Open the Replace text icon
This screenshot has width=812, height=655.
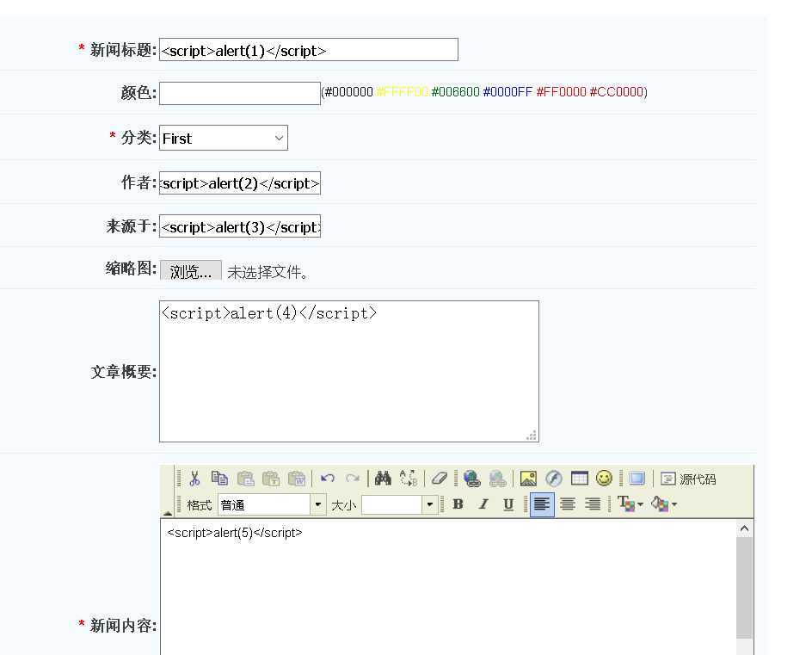[x=408, y=479]
